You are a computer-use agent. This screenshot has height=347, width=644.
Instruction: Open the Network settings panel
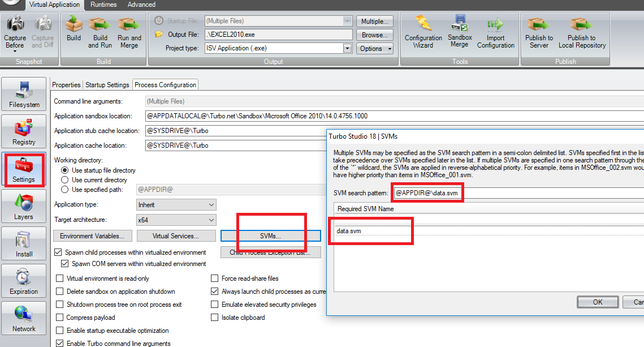(x=24, y=318)
